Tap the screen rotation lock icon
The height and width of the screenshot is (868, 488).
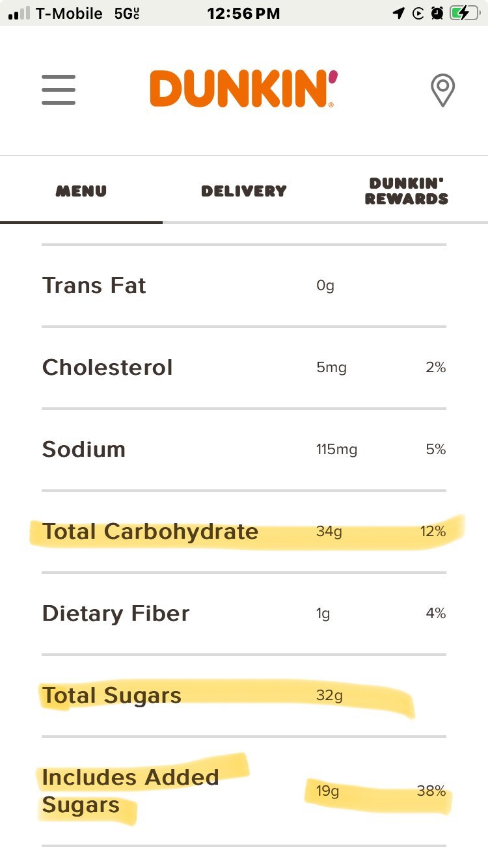(418, 14)
